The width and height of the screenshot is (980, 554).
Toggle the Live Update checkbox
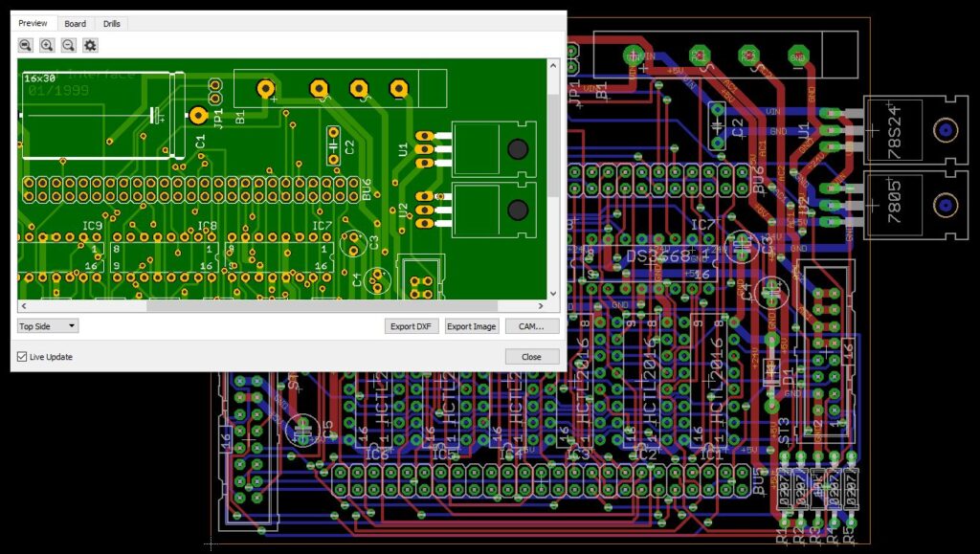(x=23, y=357)
